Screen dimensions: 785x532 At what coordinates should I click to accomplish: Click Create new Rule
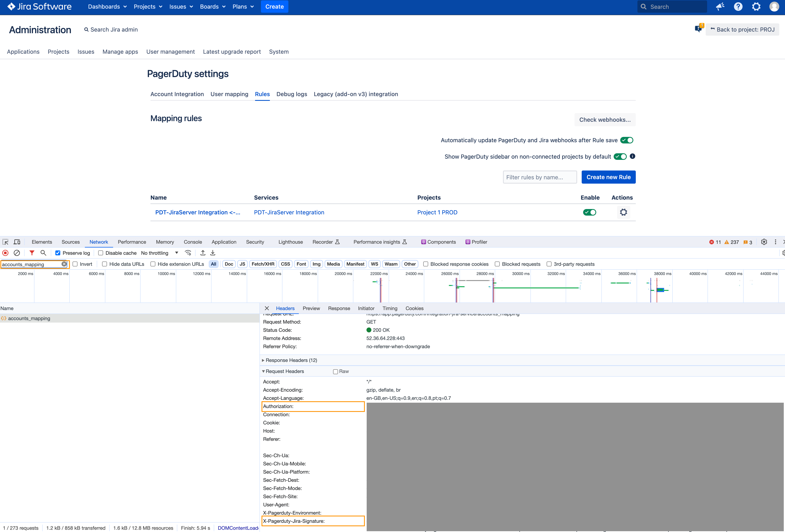click(x=608, y=177)
